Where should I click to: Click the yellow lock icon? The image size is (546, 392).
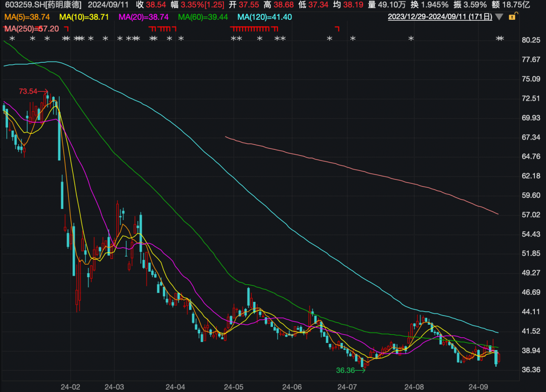[512, 17]
